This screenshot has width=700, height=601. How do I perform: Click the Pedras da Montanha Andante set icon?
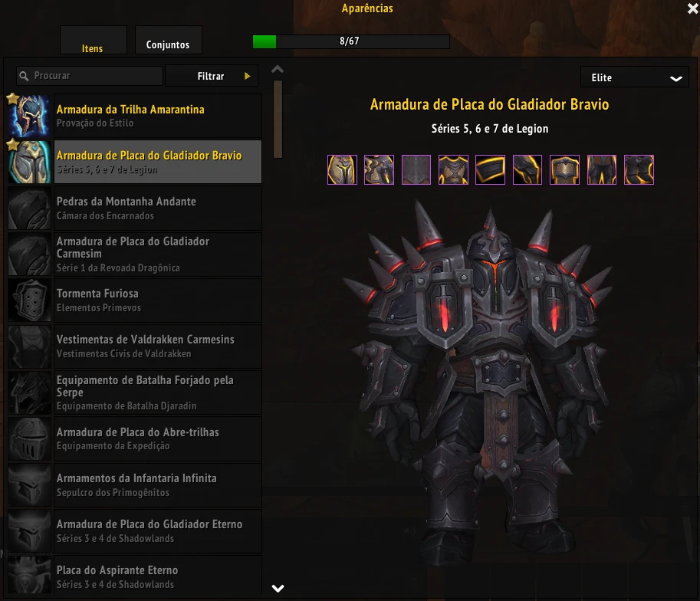tap(29, 208)
